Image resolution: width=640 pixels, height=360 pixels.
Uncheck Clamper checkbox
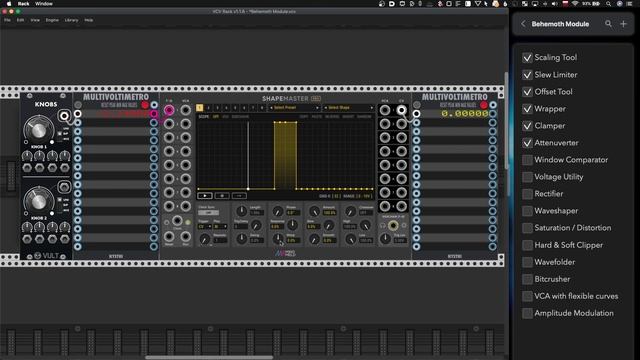(527, 126)
